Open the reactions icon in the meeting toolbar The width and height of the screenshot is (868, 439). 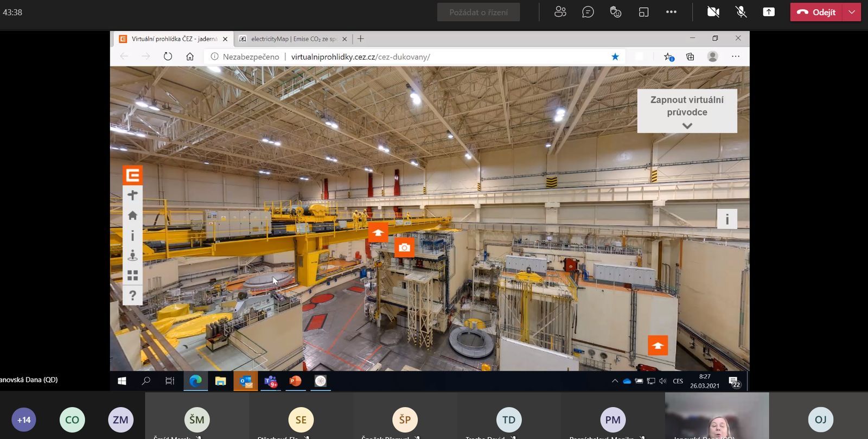coord(615,12)
